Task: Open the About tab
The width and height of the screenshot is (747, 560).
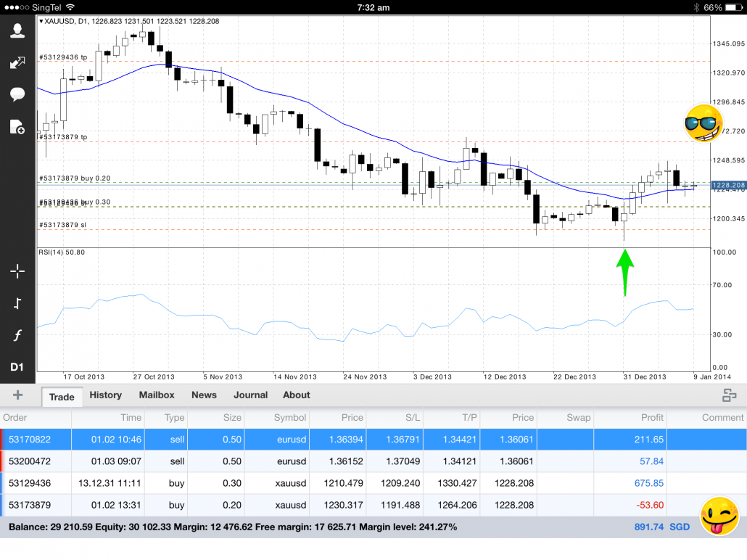Action: [x=297, y=395]
